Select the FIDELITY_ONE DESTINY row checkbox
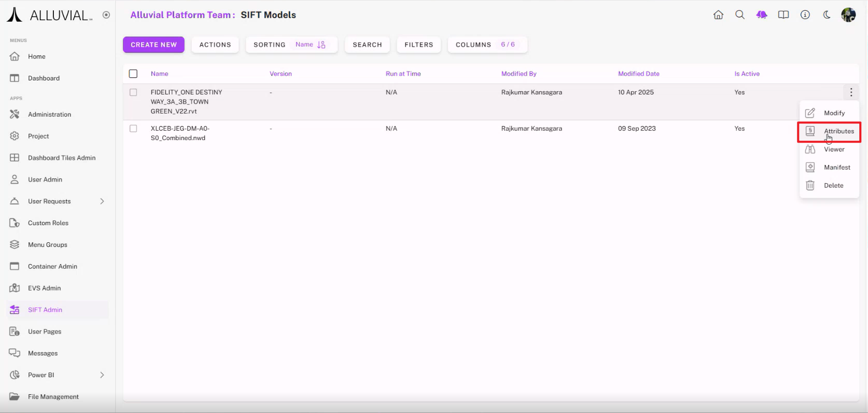This screenshot has width=868, height=413. coord(133,92)
